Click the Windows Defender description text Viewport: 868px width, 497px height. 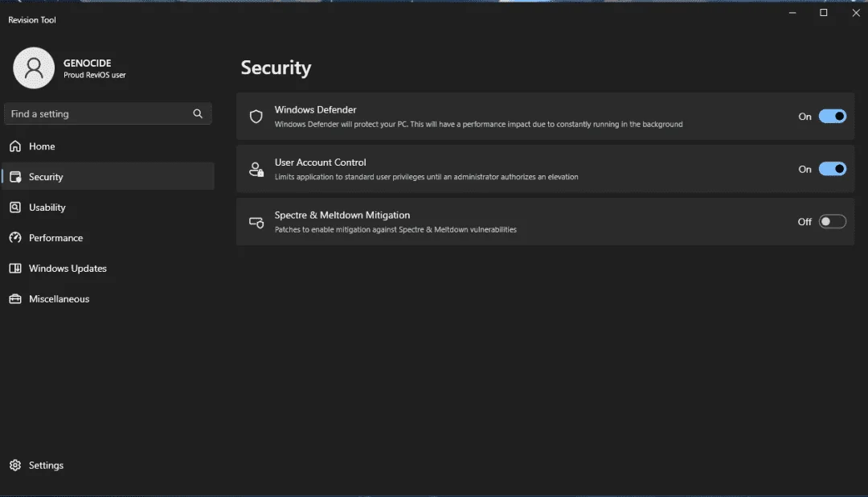478,124
